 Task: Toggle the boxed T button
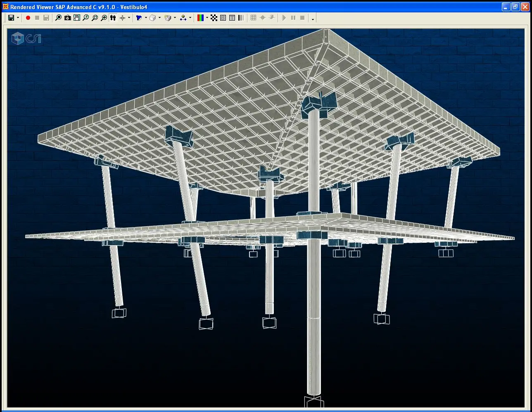pyautogui.click(x=232, y=18)
